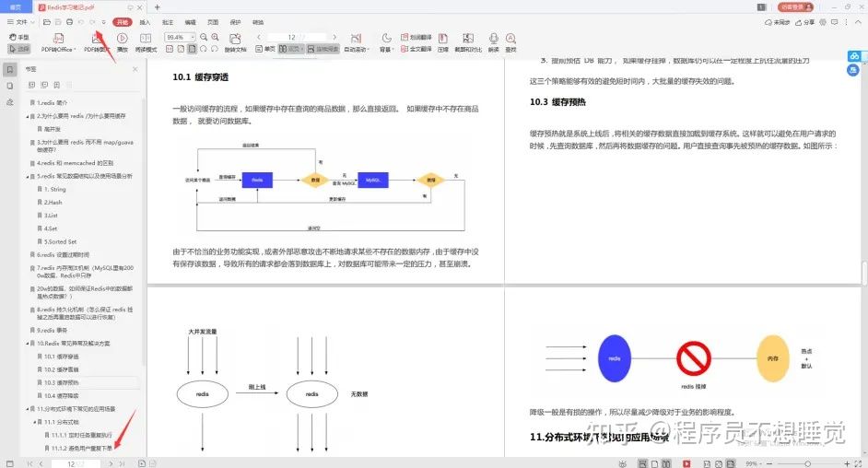Screen dimensions: 868x468
Task: Open the Page (页面) ribbon tab
Action: coord(213,22)
